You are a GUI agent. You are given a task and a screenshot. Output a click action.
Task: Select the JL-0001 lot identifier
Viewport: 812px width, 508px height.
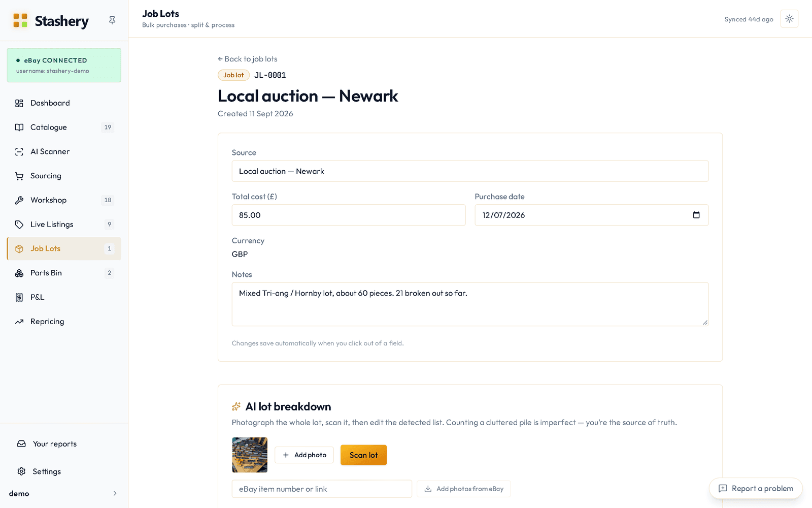270,75
